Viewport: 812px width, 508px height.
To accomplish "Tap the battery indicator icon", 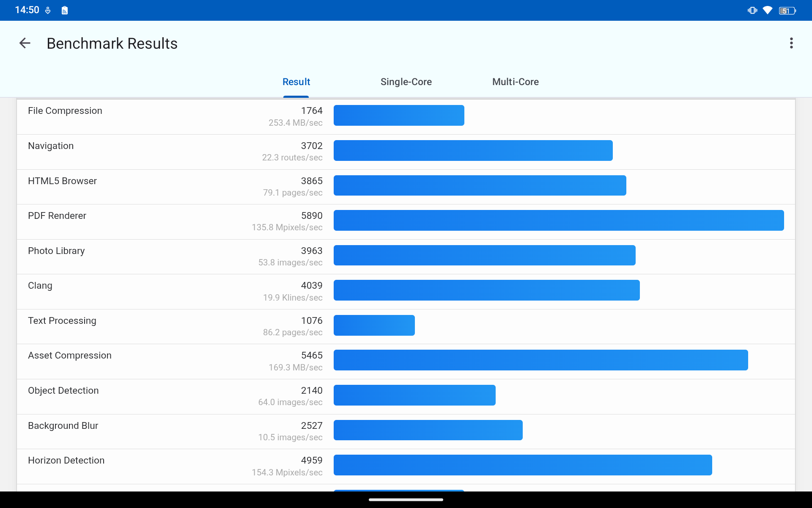I will pos(787,11).
